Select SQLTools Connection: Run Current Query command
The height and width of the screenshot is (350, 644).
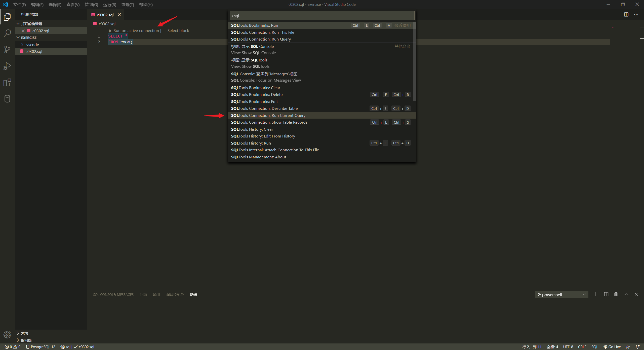(322, 115)
